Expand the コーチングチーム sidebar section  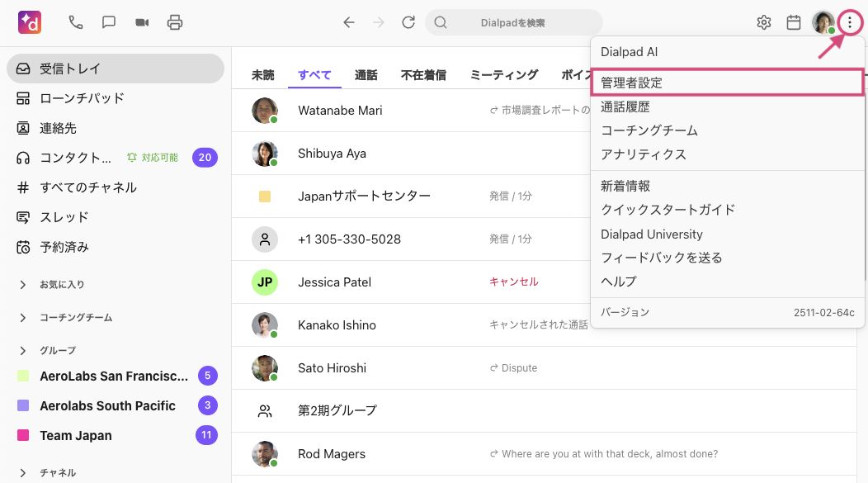click(23, 318)
